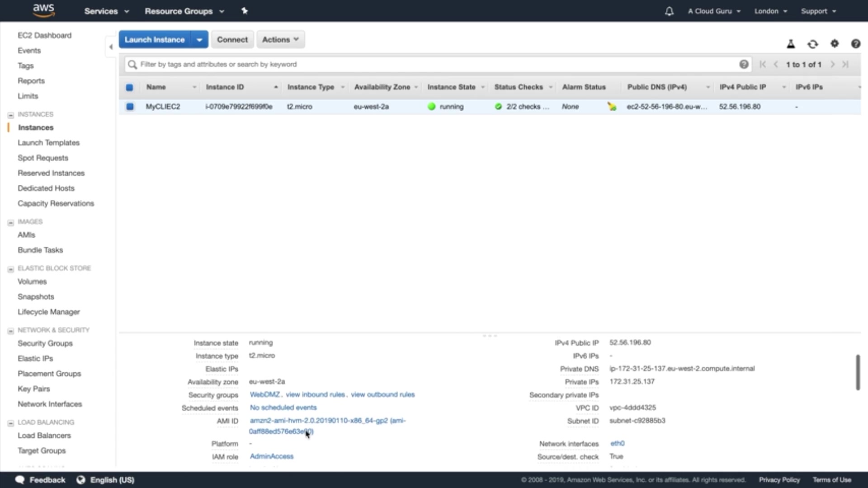Viewport: 868px width, 488px height.
Task: Refresh the instances list
Action: 813,44
